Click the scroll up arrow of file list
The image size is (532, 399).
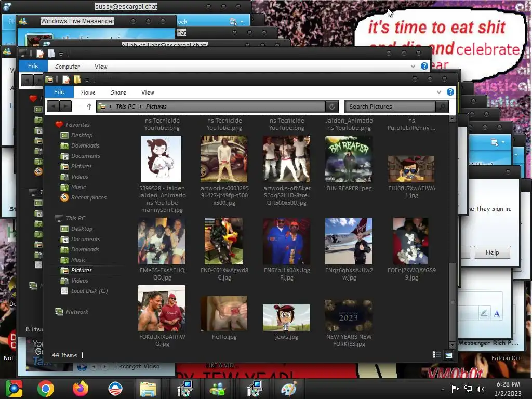[452, 119]
